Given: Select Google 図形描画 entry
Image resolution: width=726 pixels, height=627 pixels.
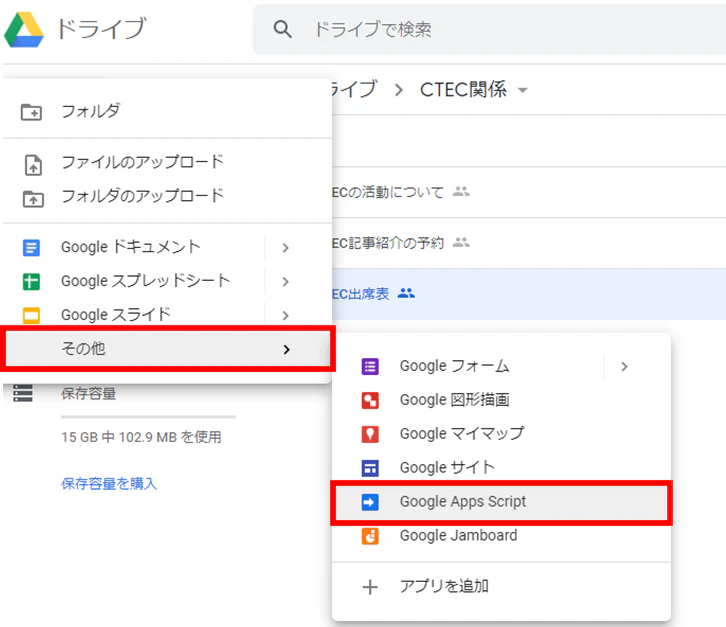Looking at the screenshot, I should 501,400.
